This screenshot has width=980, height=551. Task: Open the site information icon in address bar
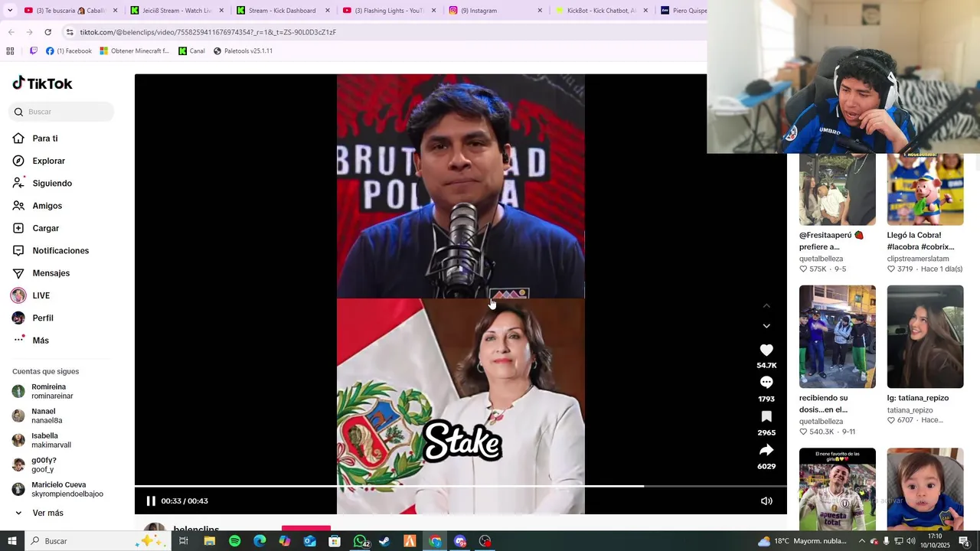point(70,32)
